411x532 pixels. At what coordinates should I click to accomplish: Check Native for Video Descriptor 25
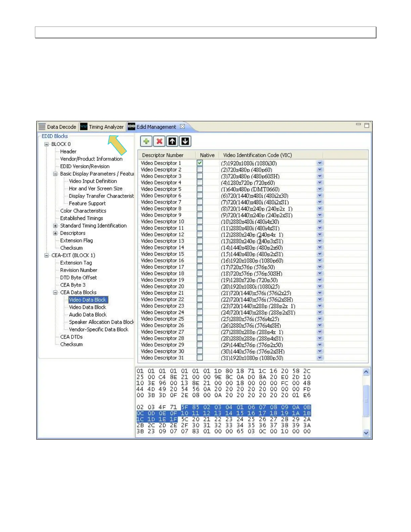[x=200, y=319]
